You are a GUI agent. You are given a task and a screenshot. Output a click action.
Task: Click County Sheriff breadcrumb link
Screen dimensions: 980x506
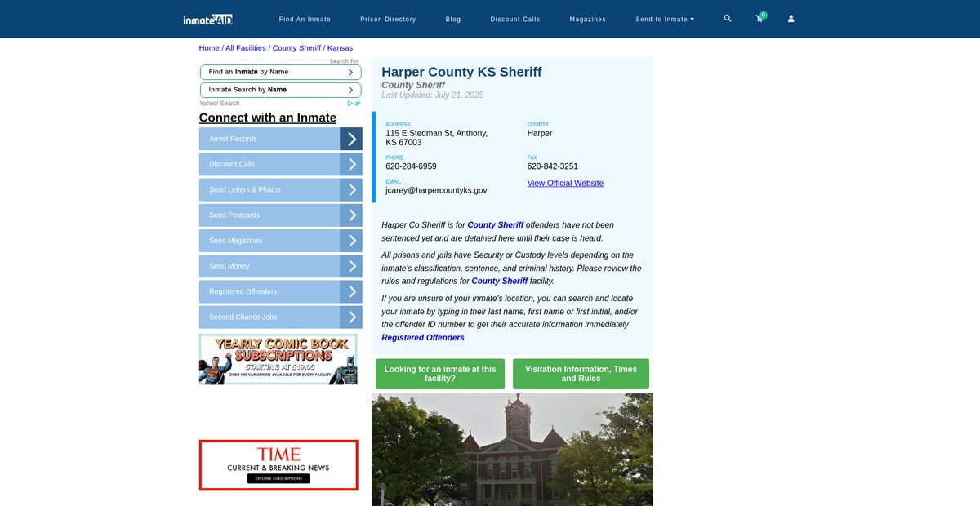pos(296,47)
